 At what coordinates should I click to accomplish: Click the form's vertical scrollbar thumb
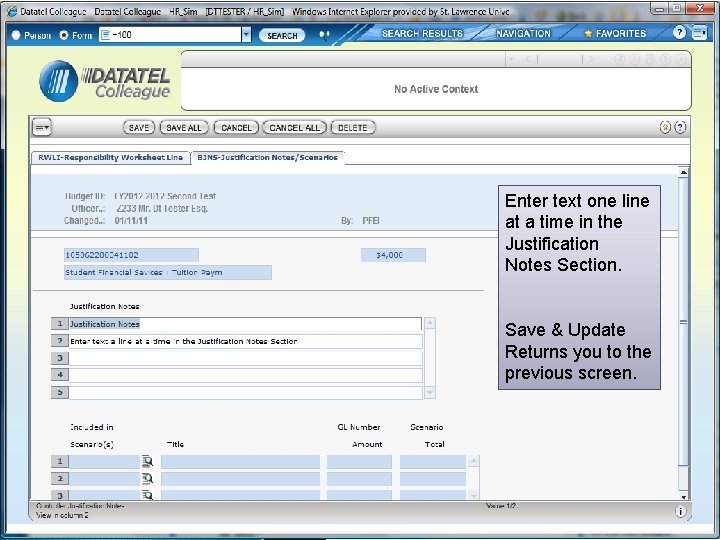[x=683, y=321]
